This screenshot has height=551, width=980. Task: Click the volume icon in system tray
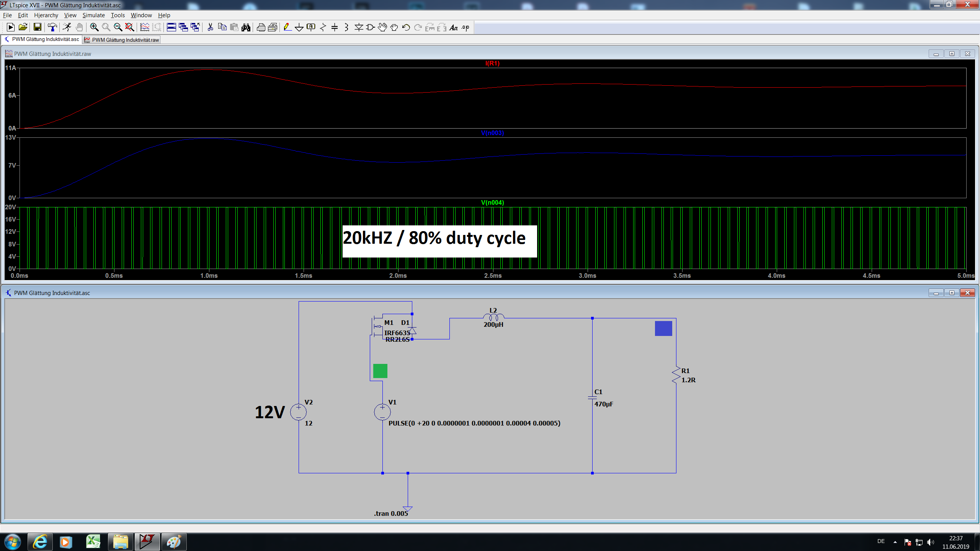[931, 542]
